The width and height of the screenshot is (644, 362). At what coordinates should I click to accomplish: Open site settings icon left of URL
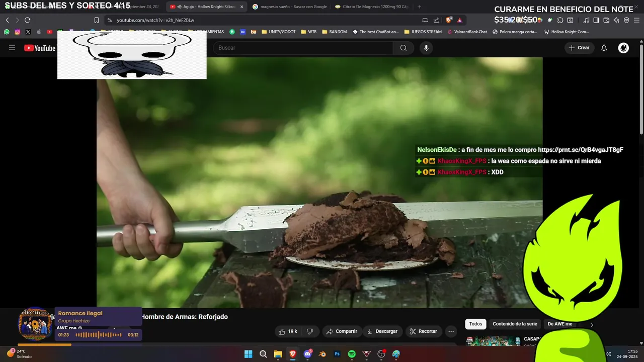point(109,20)
